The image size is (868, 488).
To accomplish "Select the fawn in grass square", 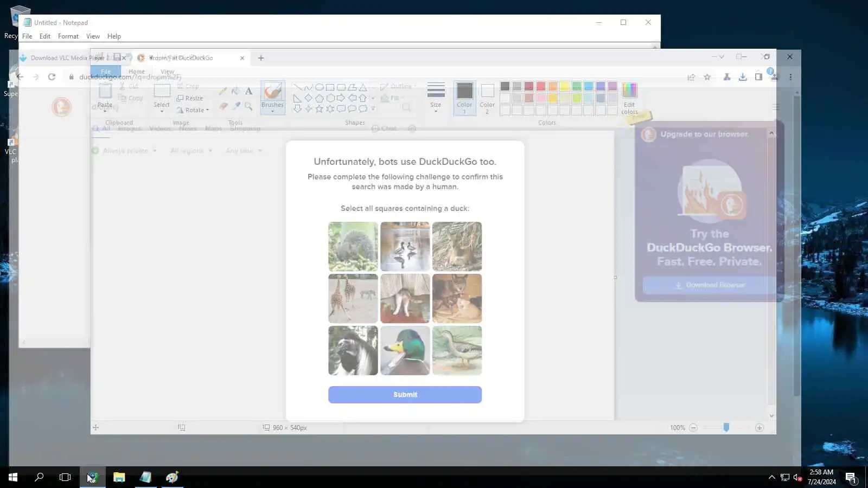I will 457,247.
